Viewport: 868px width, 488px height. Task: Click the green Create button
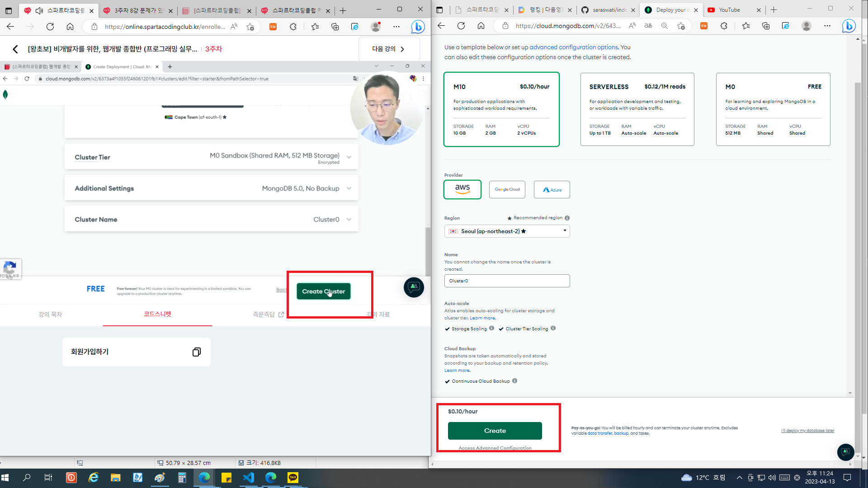click(495, 431)
